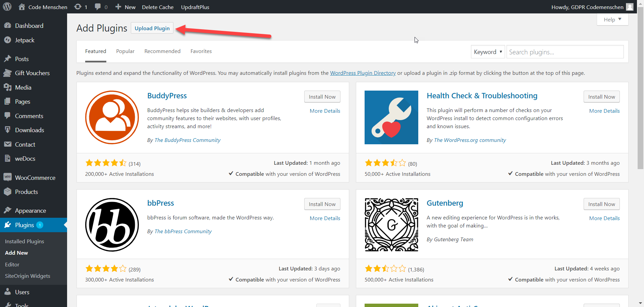Click the Contact envelope icon
The image size is (644, 307).
(x=7, y=144)
